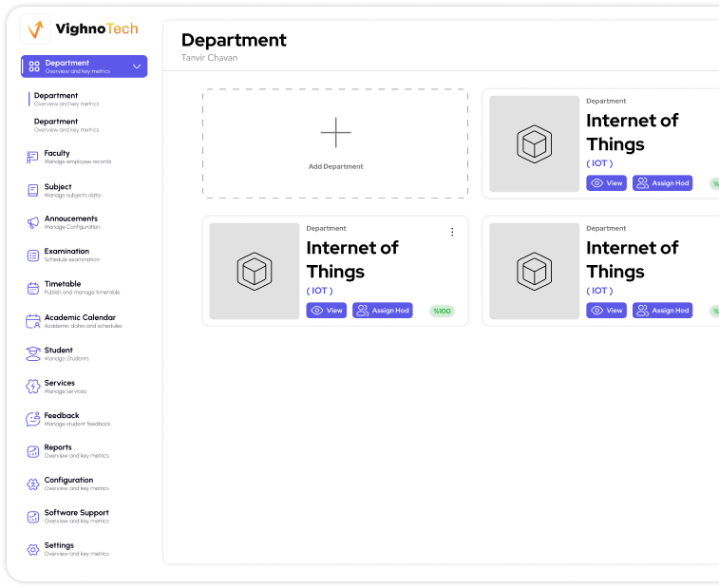Click the Academic Calendar icon

(x=33, y=321)
